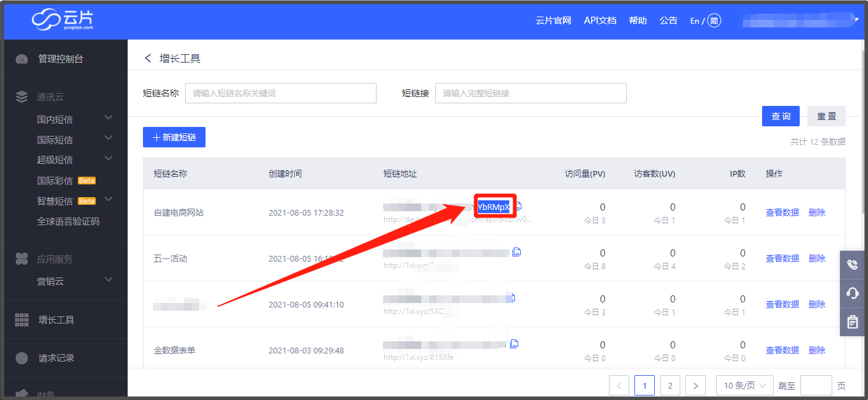Click the 共计 12 条数据 total count
The image size is (868, 400).
(818, 142)
